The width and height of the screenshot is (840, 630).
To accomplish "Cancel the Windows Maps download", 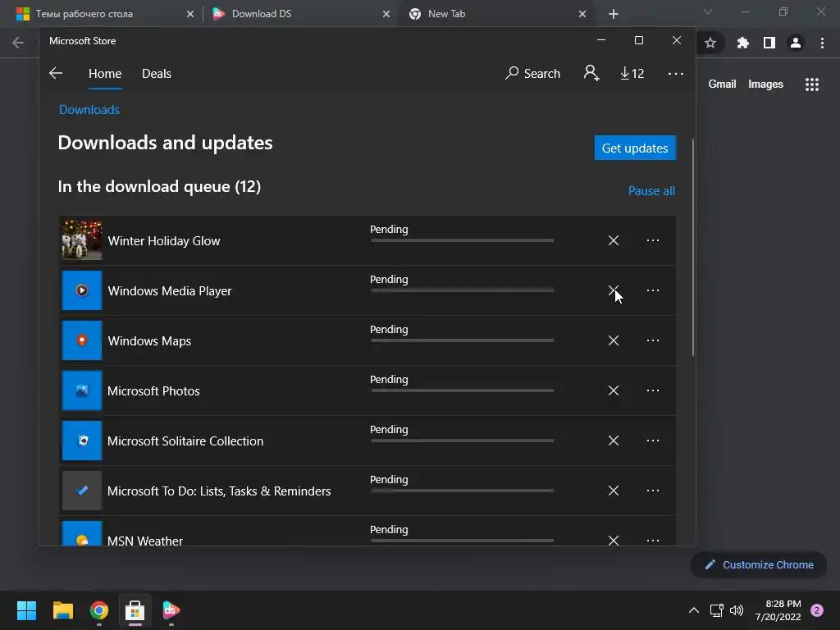I will [x=614, y=340].
